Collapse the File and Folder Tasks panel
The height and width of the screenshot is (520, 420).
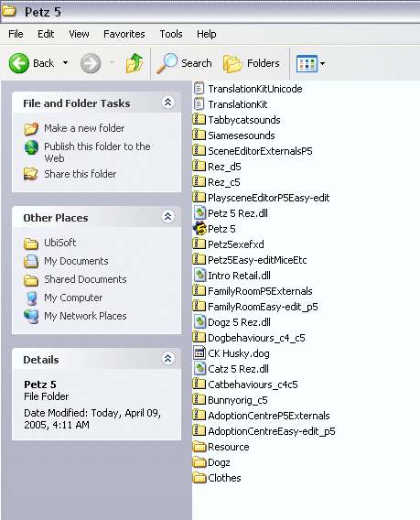point(168,103)
